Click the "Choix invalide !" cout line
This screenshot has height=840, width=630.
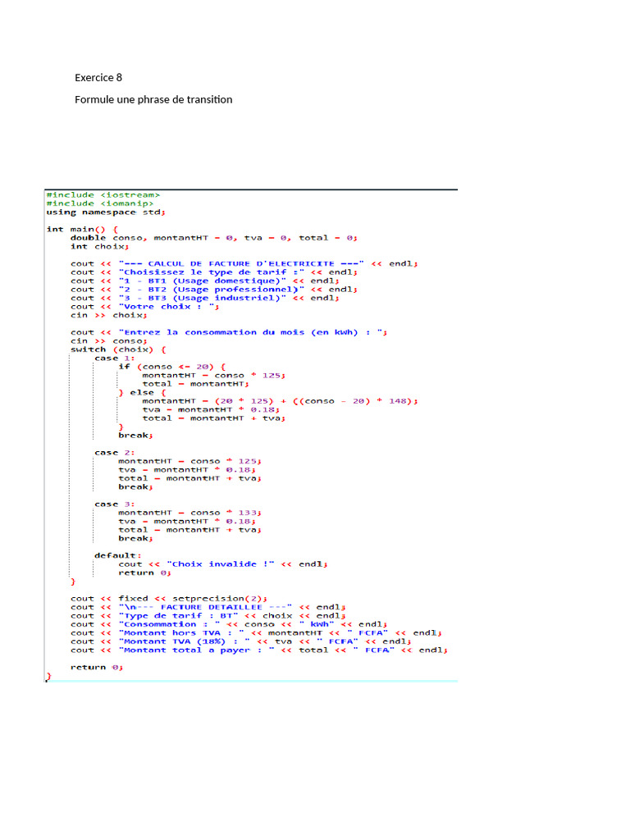[x=223, y=564]
